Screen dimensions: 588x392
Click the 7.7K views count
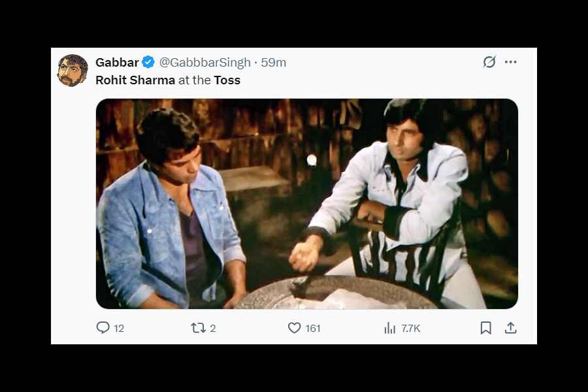[411, 329]
